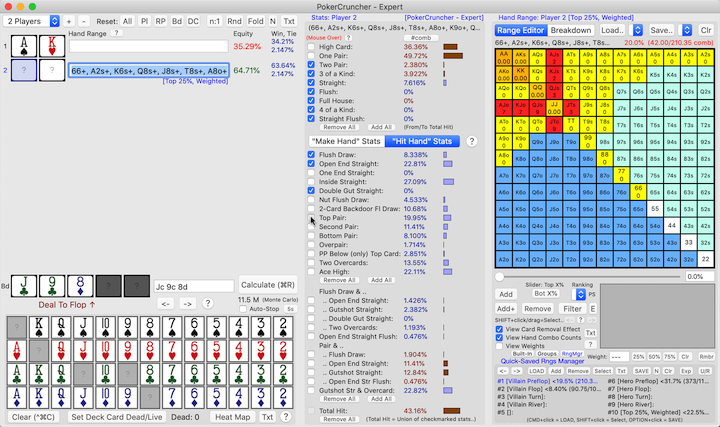Pick the Queen of spades from the deck
The height and width of the screenshot is (427, 720).
(x=61, y=327)
